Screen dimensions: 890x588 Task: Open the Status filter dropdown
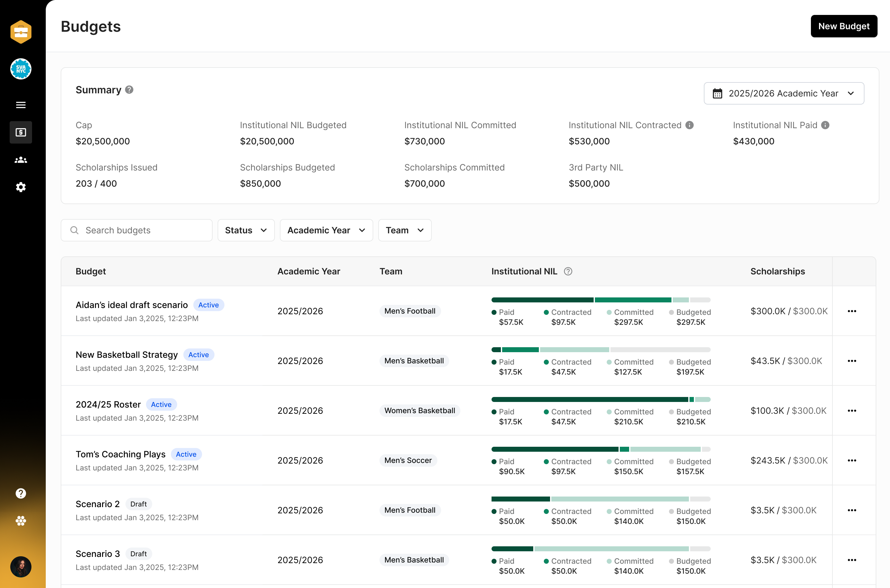(x=246, y=230)
